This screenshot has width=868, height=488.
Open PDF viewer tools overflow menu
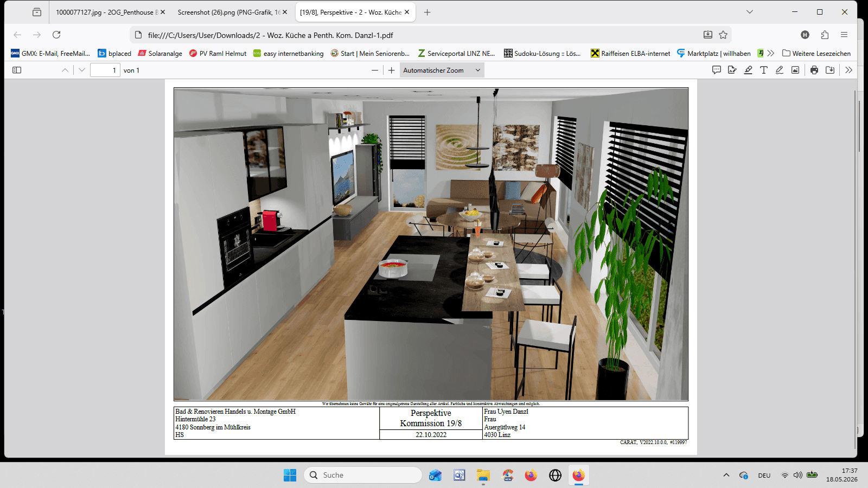[849, 70]
